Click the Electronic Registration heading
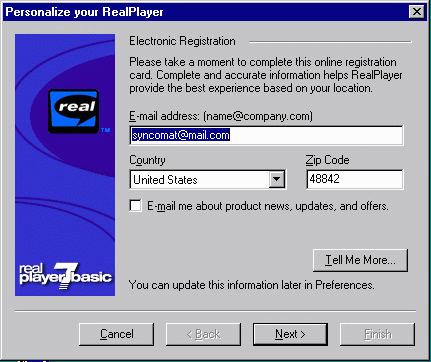The width and height of the screenshot is (431, 362). point(182,41)
